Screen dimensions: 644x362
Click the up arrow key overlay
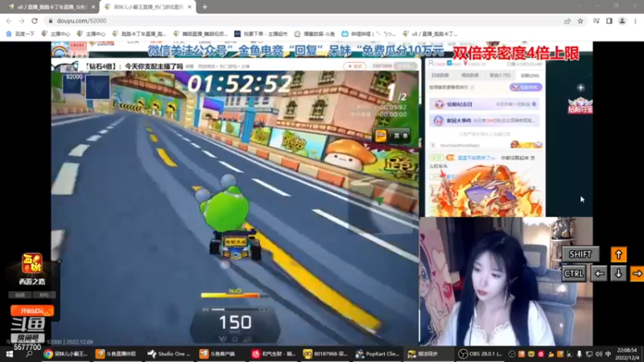click(x=618, y=254)
